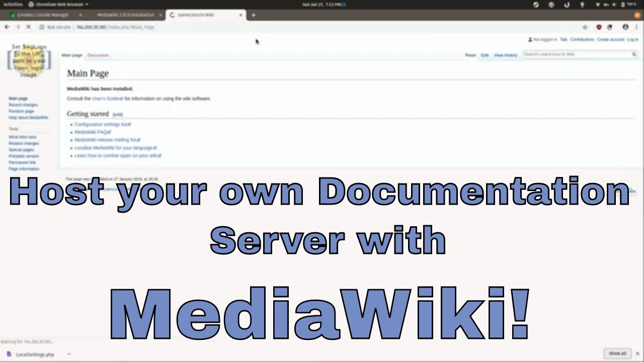Click the Create account link
This screenshot has height=362, width=644.
click(610, 40)
